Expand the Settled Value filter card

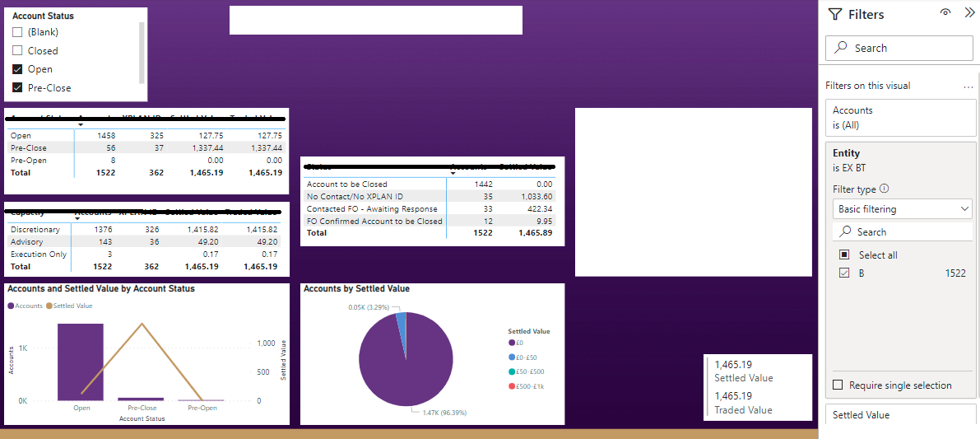pyautogui.click(x=901, y=414)
